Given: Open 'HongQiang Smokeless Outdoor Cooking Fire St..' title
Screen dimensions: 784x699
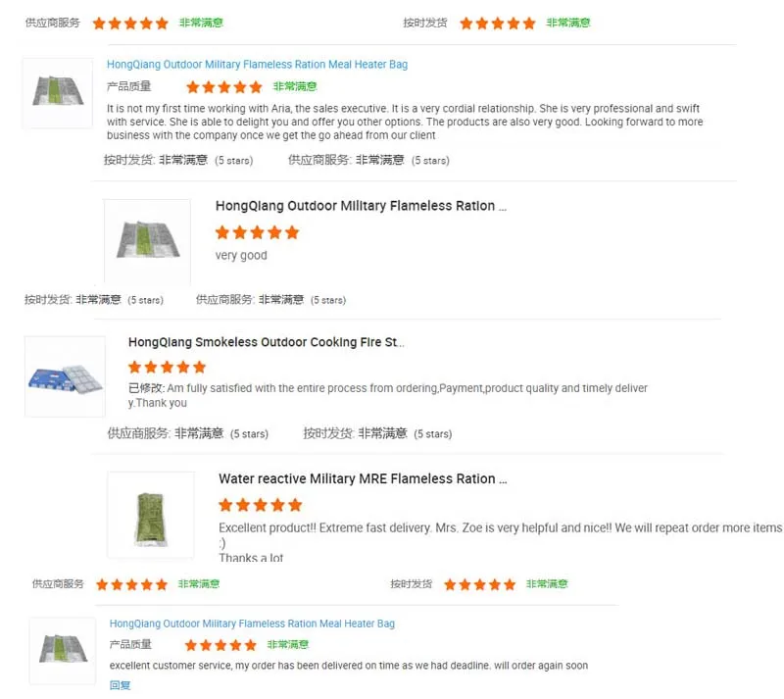Looking at the screenshot, I should pyautogui.click(x=266, y=343).
